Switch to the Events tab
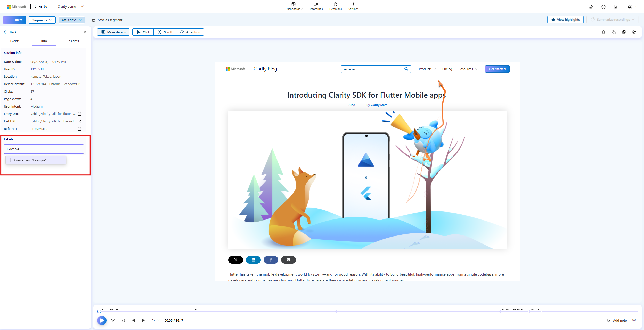The image size is (644, 330). [x=15, y=41]
